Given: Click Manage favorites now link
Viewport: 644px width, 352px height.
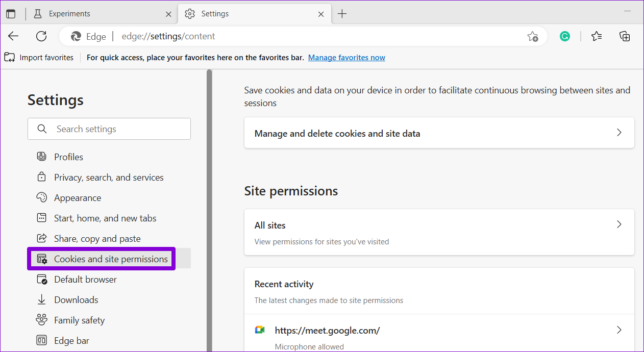Looking at the screenshot, I should tap(346, 58).
